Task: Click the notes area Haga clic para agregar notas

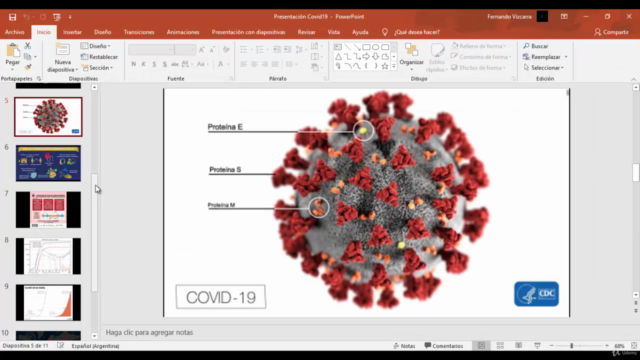Action: (x=149, y=332)
